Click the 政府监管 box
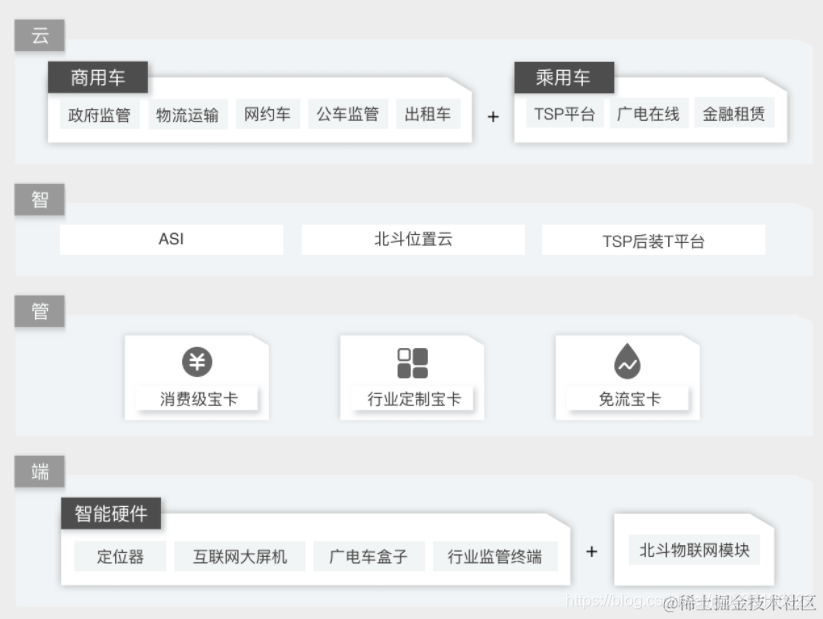823x619 pixels. (x=99, y=114)
